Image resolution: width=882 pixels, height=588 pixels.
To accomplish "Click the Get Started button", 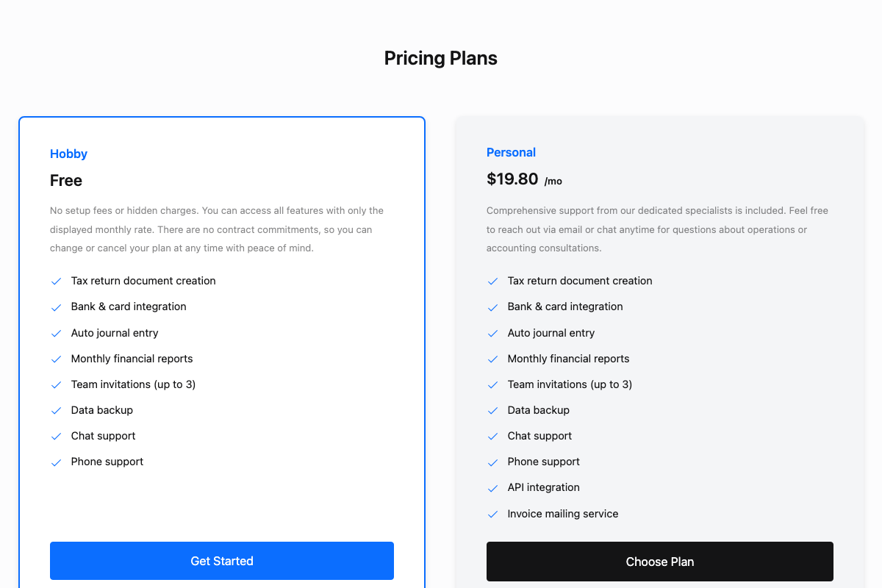I will tap(221, 561).
